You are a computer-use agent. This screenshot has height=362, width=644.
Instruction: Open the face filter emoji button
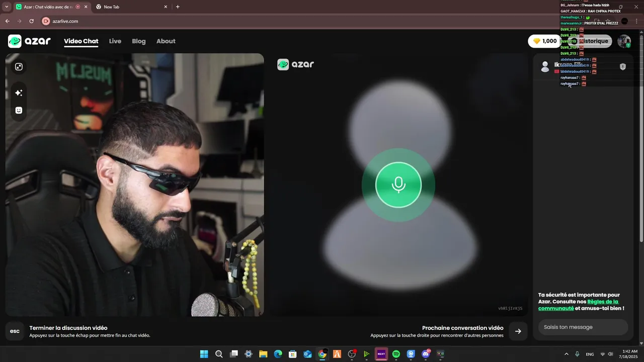pos(19,110)
